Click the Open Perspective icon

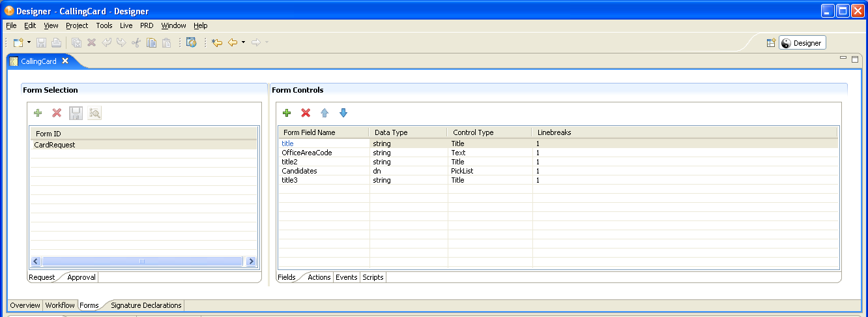pyautogui.click(x=771, y=43)
